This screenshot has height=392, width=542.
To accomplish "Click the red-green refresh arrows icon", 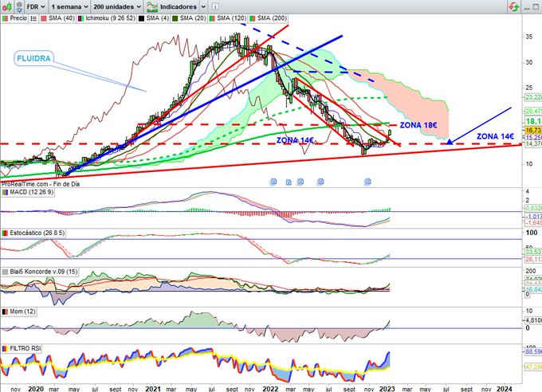I will coord(514,6).
